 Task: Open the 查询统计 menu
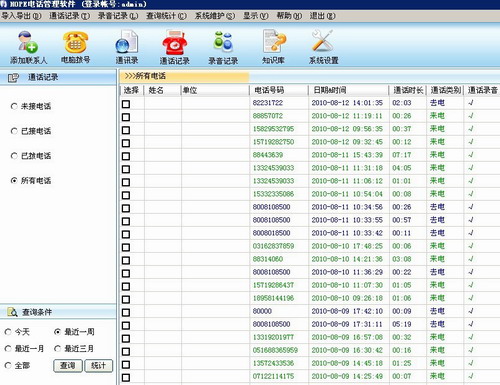(x=166, y=16)
